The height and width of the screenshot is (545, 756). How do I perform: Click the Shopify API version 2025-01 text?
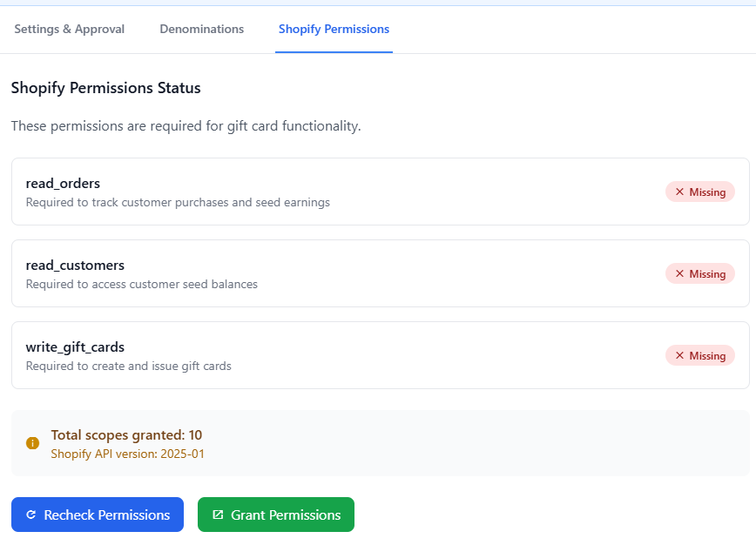coord(127,454)
